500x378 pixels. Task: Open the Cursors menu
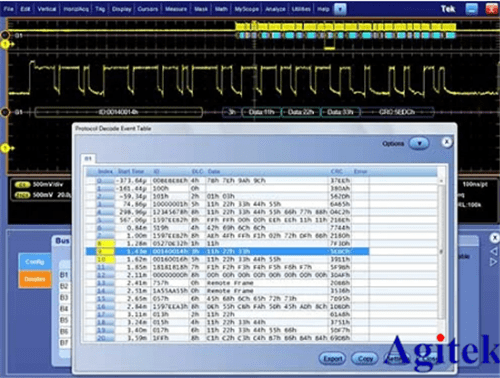[148, 9]
